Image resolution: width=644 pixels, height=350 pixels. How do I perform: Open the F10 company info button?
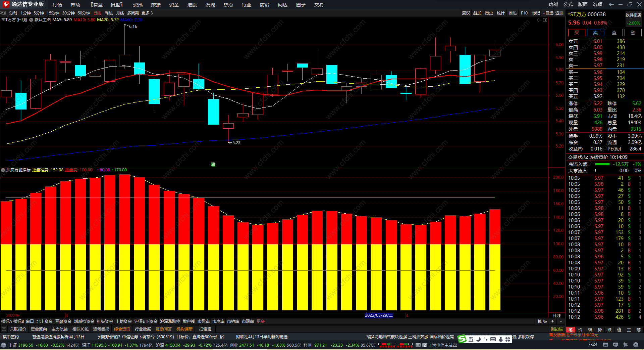[x=524, y=13]
